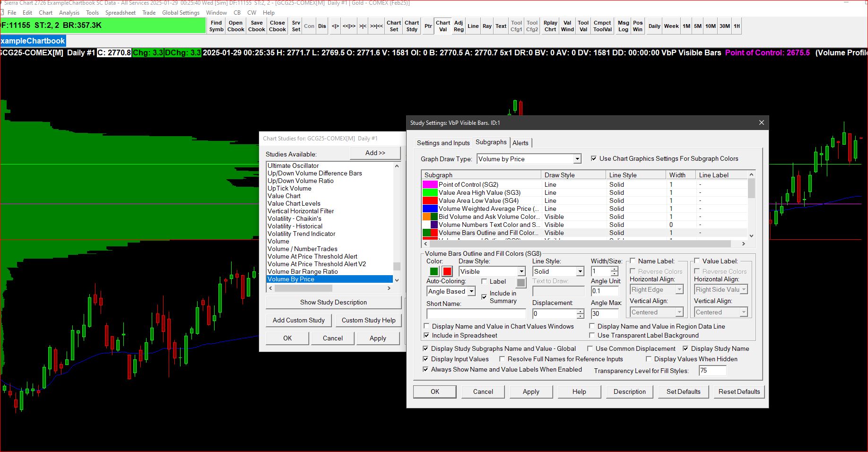
Task: Enable Display Values When Hidden checkbox
Action: point(649,359)
